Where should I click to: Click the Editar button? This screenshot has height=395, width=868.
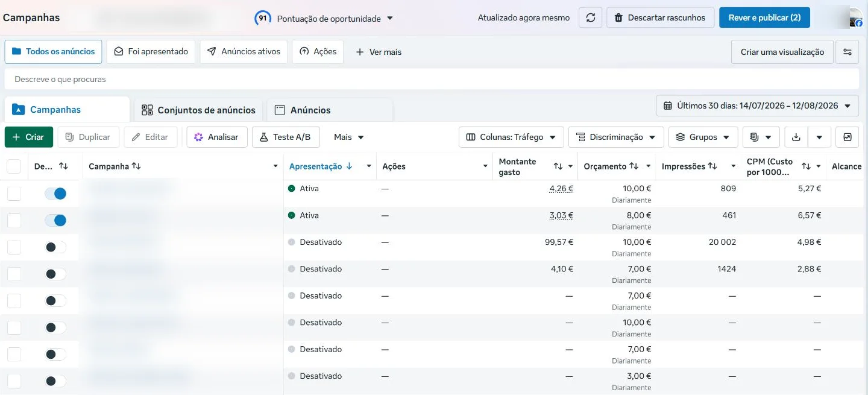151,137
